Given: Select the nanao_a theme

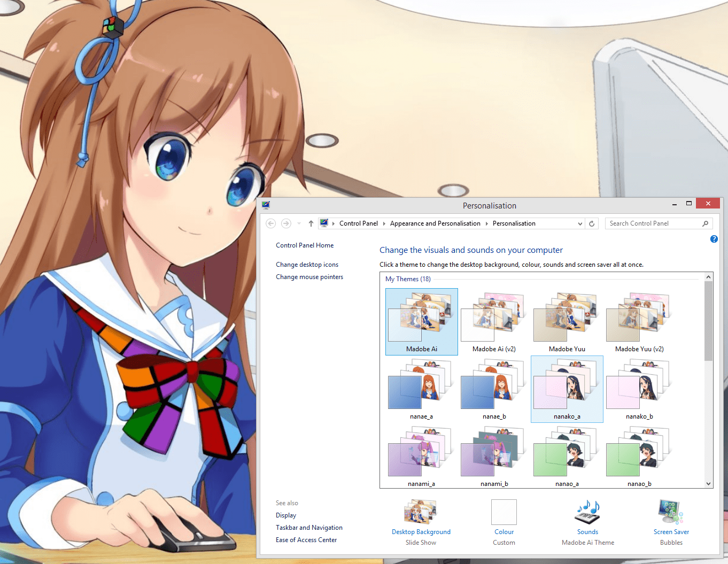Looking at the screenshot, I should 567,456.
